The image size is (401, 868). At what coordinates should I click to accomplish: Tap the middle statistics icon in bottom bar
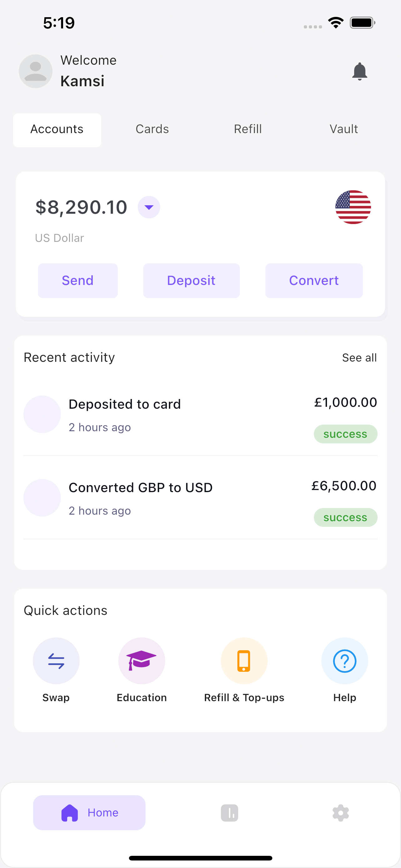[x=230, y=813]
